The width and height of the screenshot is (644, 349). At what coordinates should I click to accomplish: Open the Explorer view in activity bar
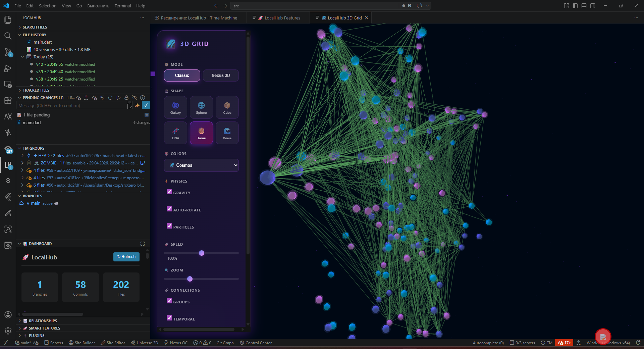coord(8,19)
